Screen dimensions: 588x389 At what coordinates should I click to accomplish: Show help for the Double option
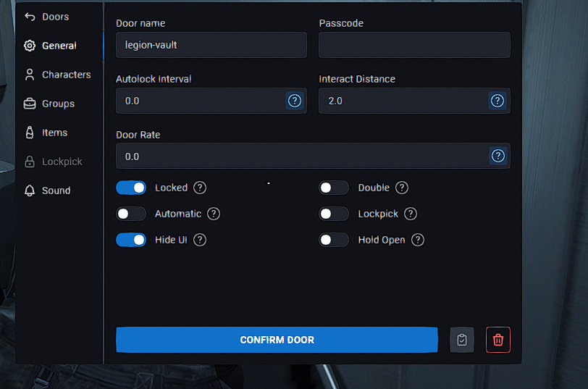pyautogui.click(x=402, y=188)
